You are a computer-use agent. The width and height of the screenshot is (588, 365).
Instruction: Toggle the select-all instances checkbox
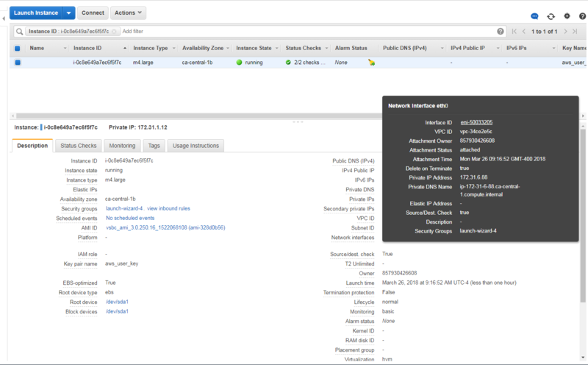click(17, 48)
